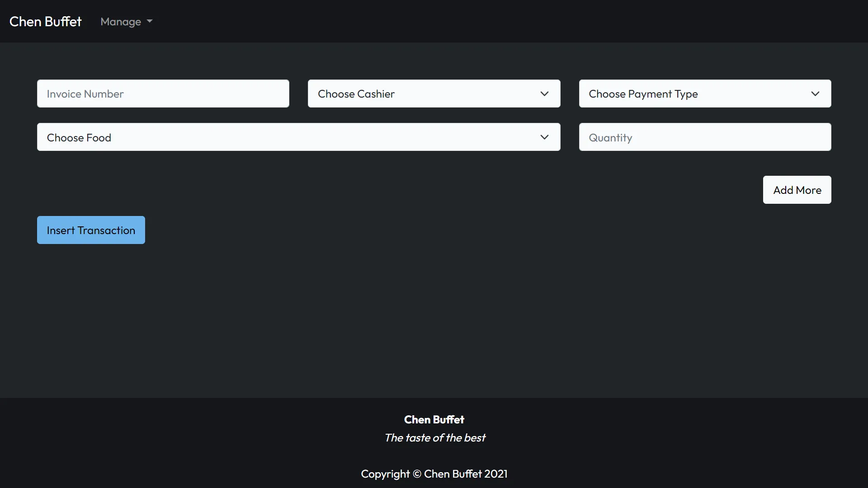The width and height of the screenshot is (868, 488).
Task: Click the 'Manage' label in navbar
Action: (121, 22)
